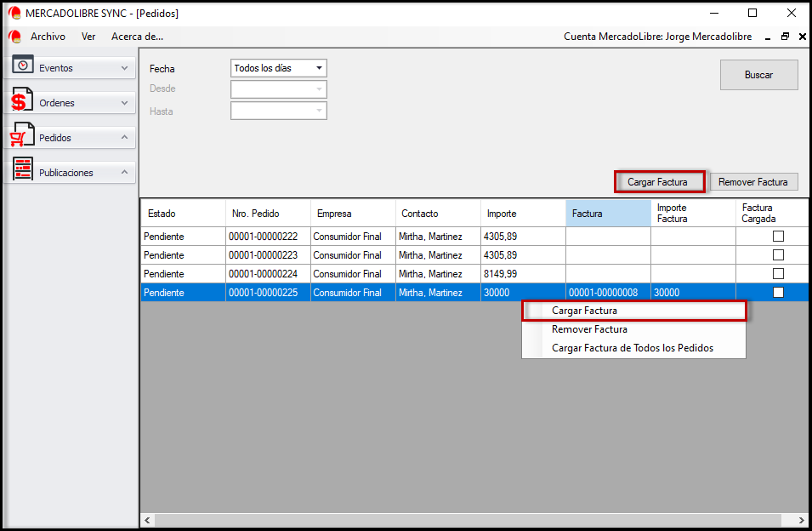Open the Ver menu
The height and width of the screenshot is (531, 812).
pyautogui.click(x=88, y=37)
